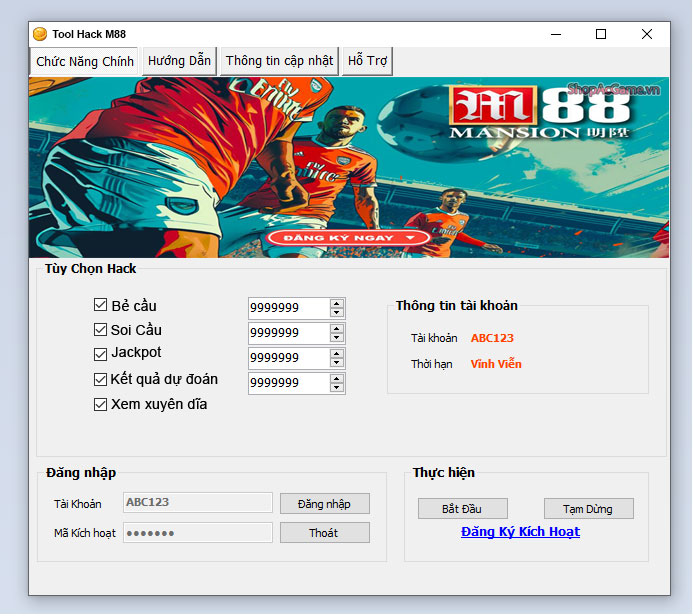Decrease the Bẻ cầu spinner value
The width and height of the screenshot is (693, 616).
(x=337, y=312)
